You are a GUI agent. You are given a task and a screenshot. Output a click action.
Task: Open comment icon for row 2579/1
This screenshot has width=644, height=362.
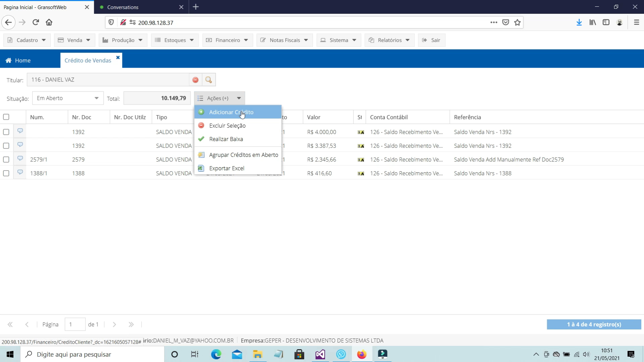pyautogui.click(x=20, y=159)
